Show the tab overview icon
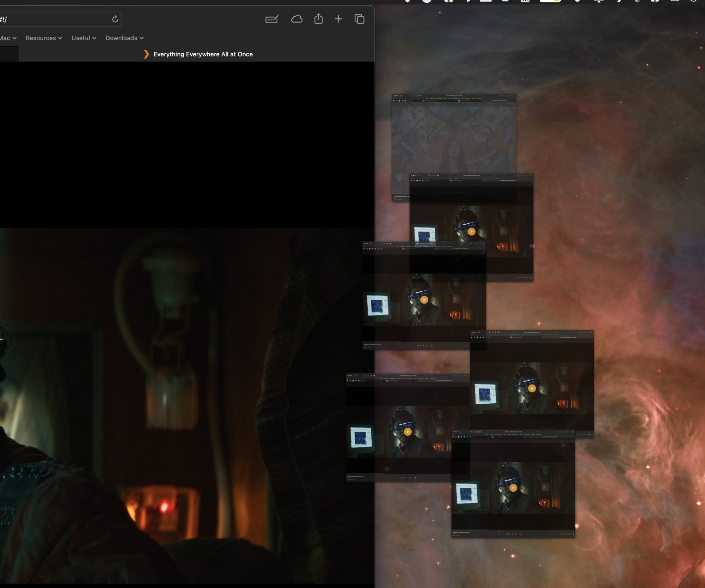 click(x=359, y=19)
